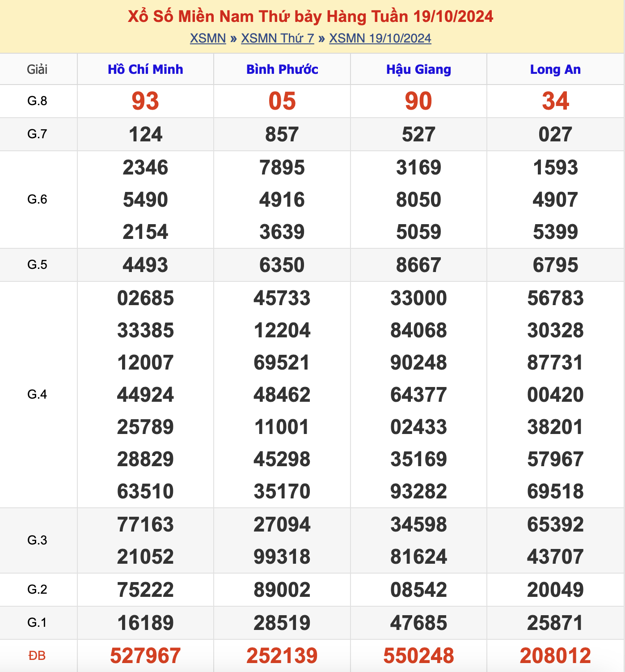Screen dimensions: 625x672
Task: Open the Hậu Giang province link
Action: (x=418, y=69)
